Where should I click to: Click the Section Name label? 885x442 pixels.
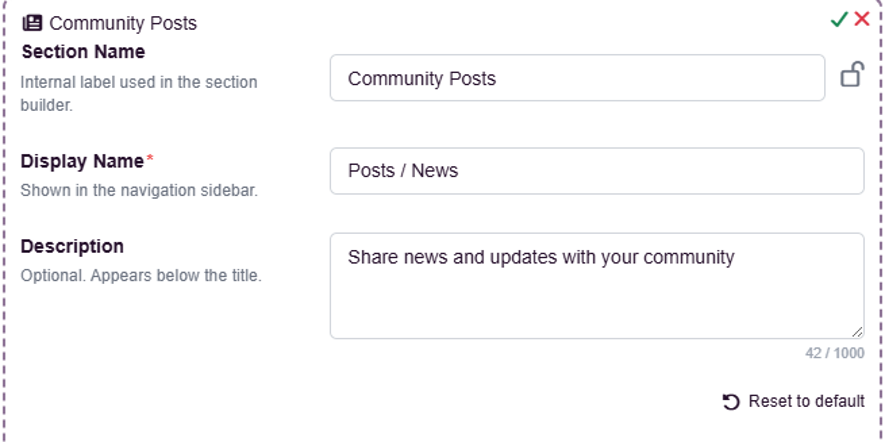point(83,52)
